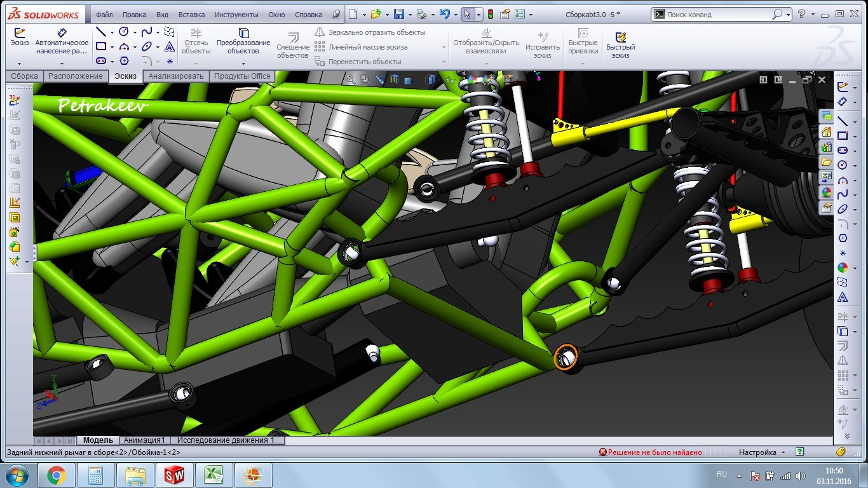Open the Undo history dropdown arrow
This screenshot has height=488, width=868.
point(455,14)
